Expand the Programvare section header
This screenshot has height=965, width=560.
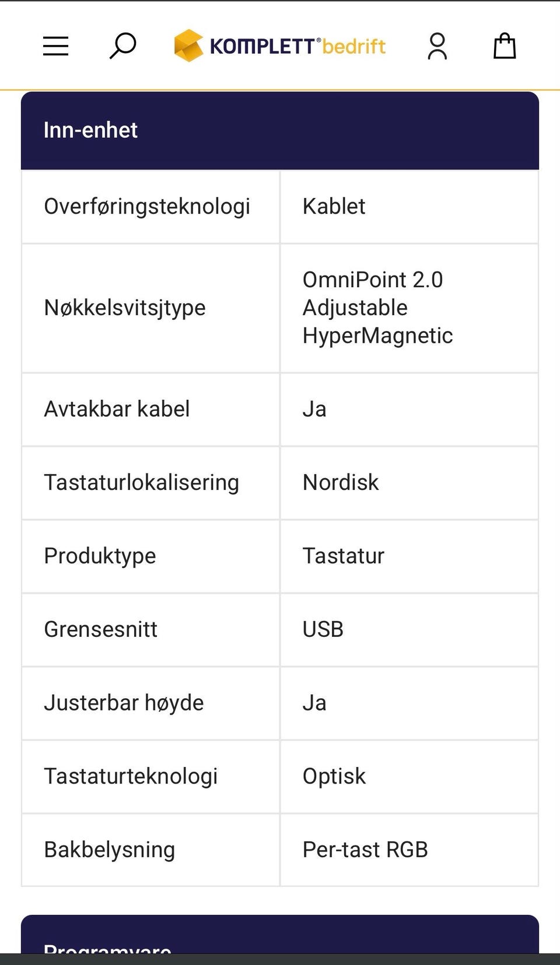[x=280, y=934]
